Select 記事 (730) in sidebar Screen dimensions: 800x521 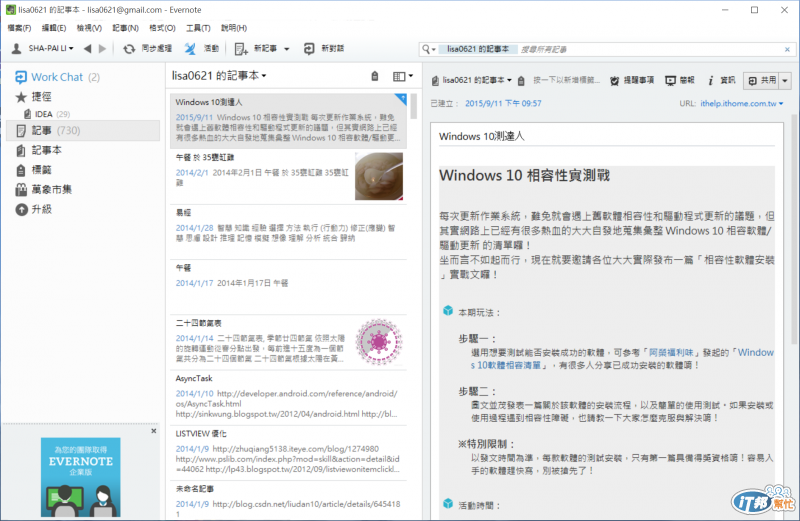[82, 131]
